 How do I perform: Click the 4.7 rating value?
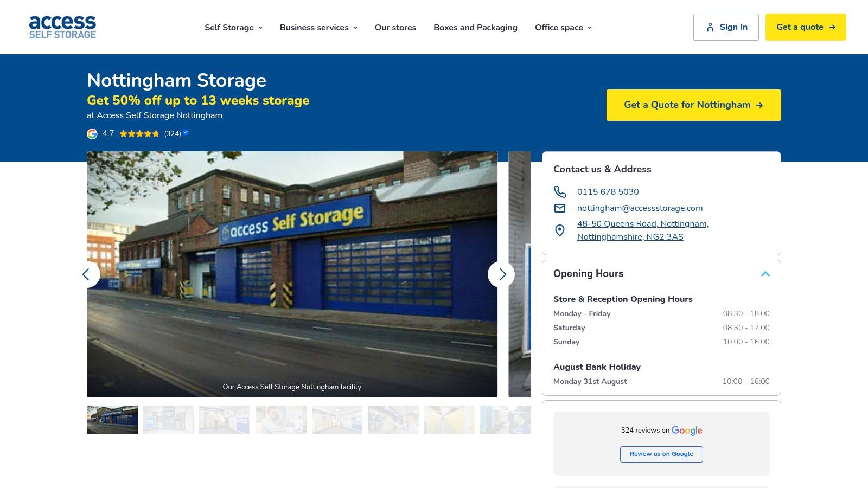pyautogui.click(x=108, y=133)
